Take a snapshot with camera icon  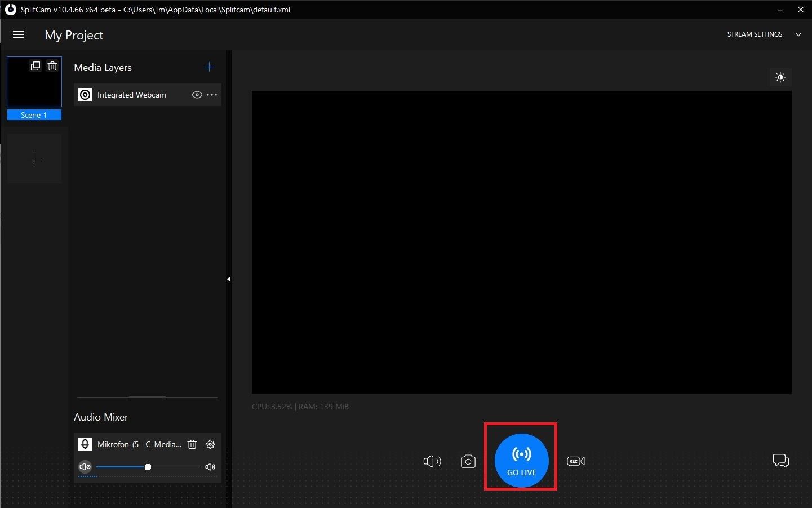pyautogui.click(x=468, y=461)
